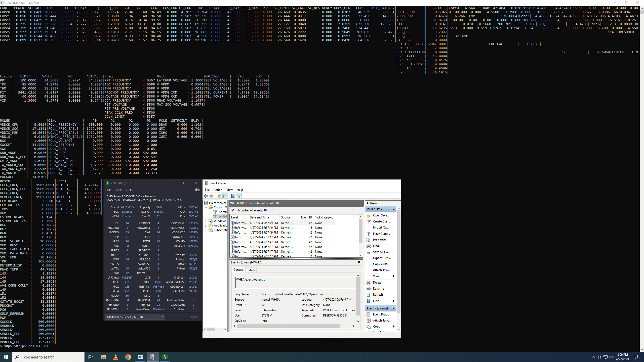
Task: Click the Open Saved Log folder icon
Action: (x=369, y=215)
